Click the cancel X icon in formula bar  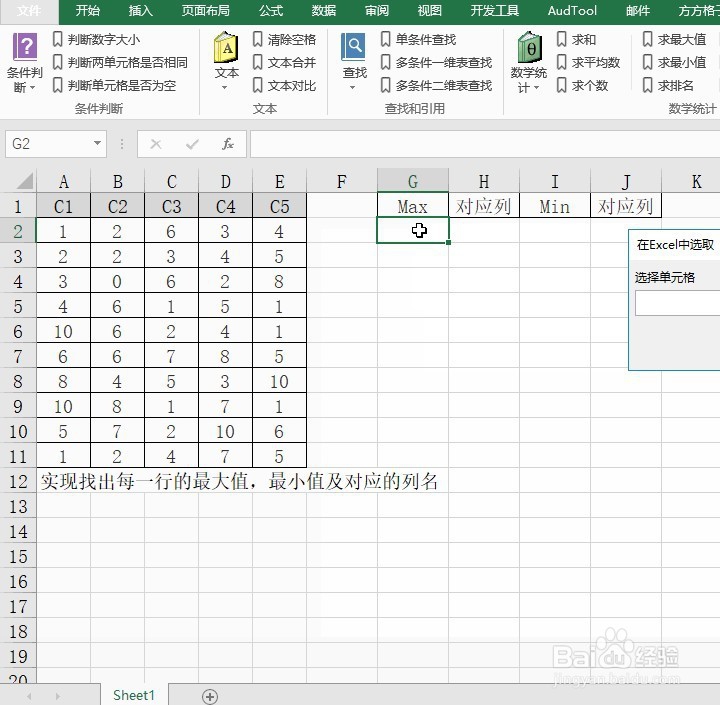156,144
